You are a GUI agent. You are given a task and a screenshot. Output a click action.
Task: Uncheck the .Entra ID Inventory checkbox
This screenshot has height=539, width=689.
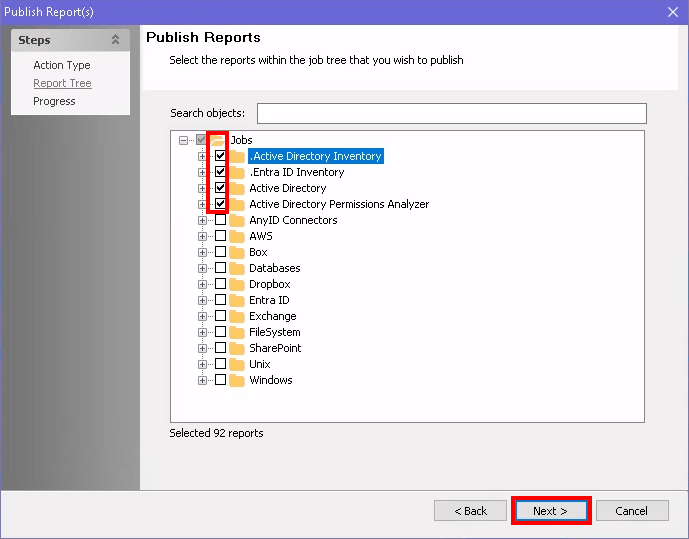(220, 172)
